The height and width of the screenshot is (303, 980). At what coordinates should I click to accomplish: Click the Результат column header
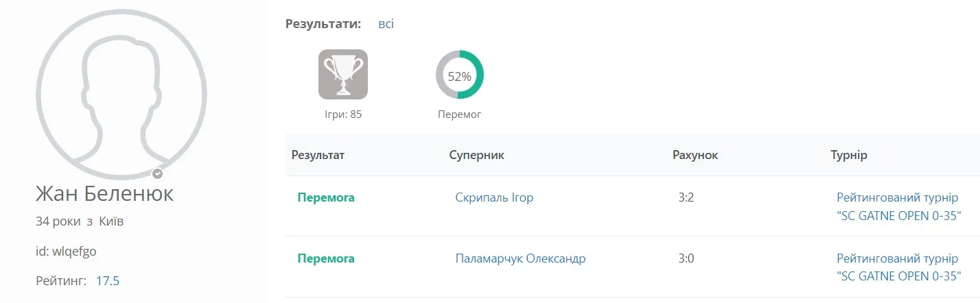318,155
